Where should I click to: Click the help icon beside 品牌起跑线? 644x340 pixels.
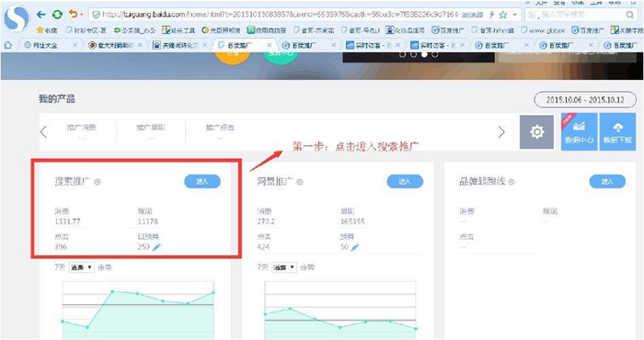512,182
